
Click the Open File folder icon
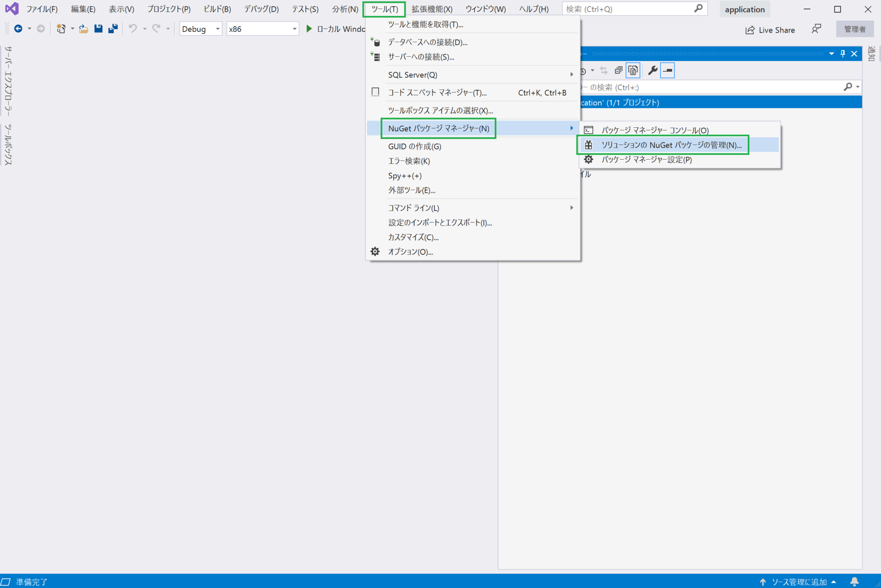point(83,28)
